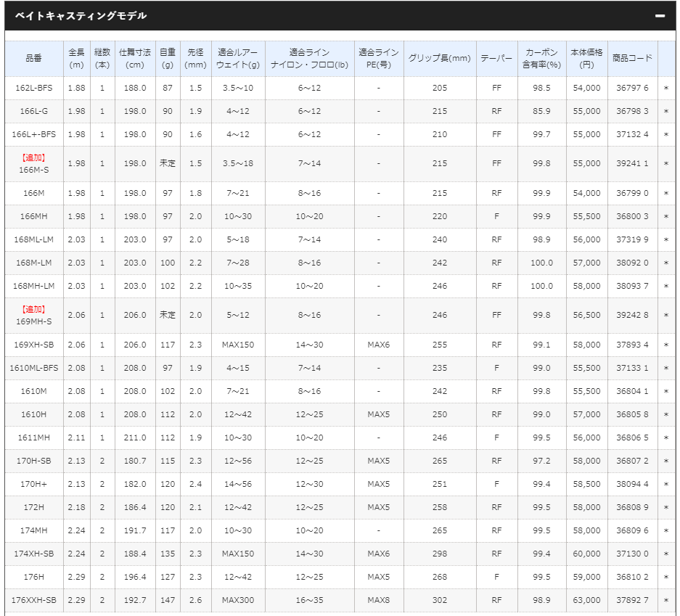Click the 本体価格(円) column header
This screenshot has width=680, height=616.
586,59
